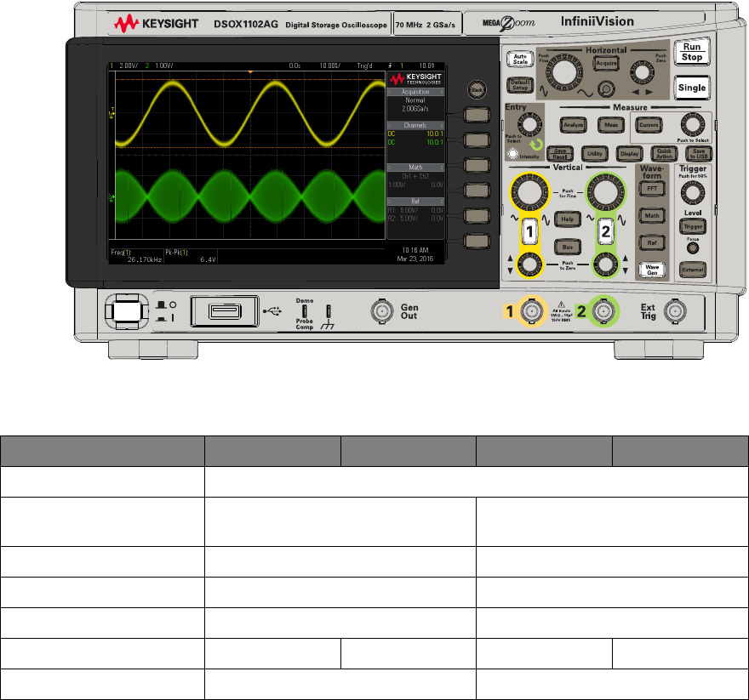749x700 pixels.
Task: Click the Ch1 + Ch2 math label
Action: tap(415, 176)
